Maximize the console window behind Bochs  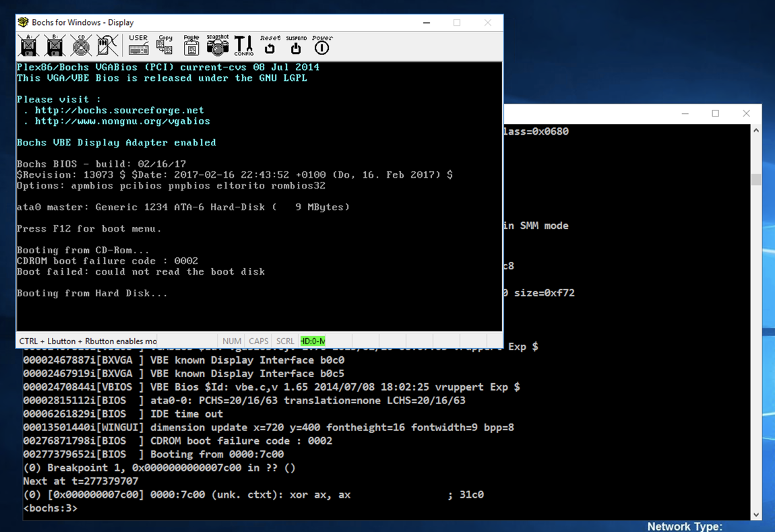click(x=715, y=114)
